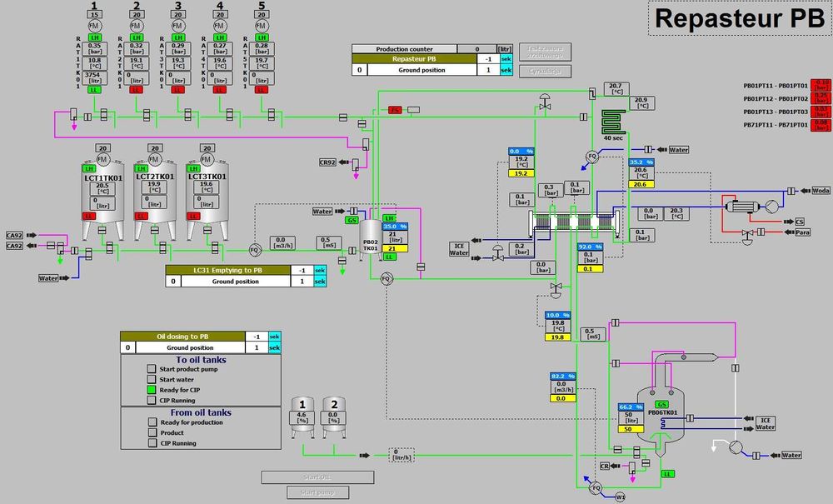
Task: Click the 66.2 % blue output indicator
Action: point(631,407)
